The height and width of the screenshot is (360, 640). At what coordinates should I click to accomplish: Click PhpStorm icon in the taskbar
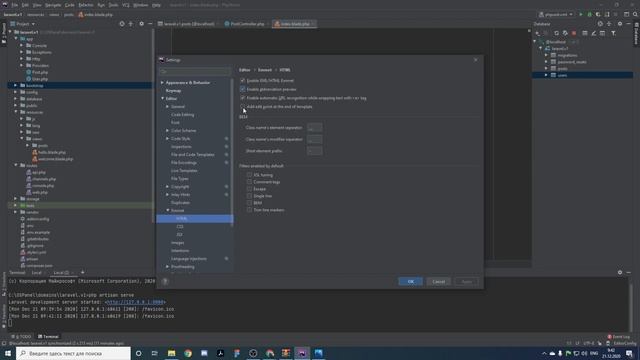(x=302, y=353)
